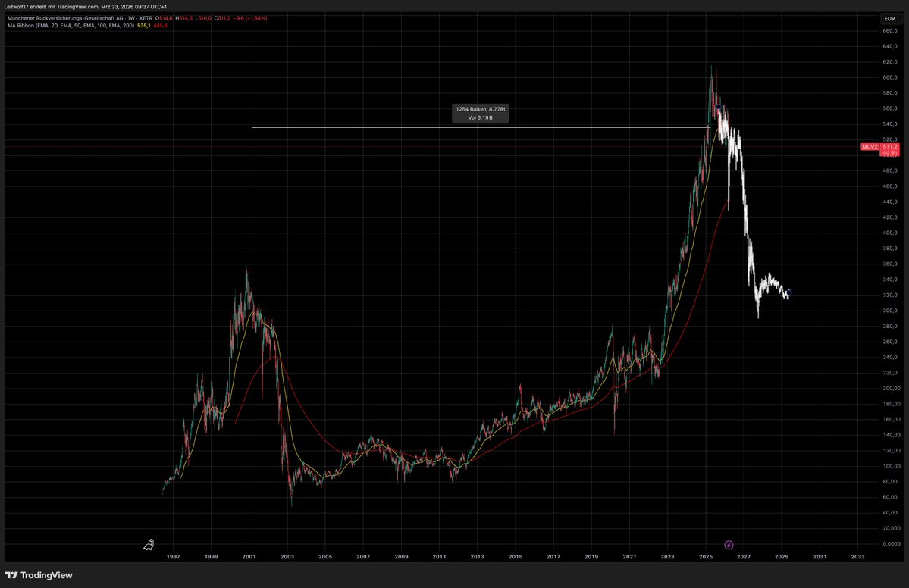Open the EUR currency label above the price scale
The image size is (909, 588).
click(x=889, y=18)
